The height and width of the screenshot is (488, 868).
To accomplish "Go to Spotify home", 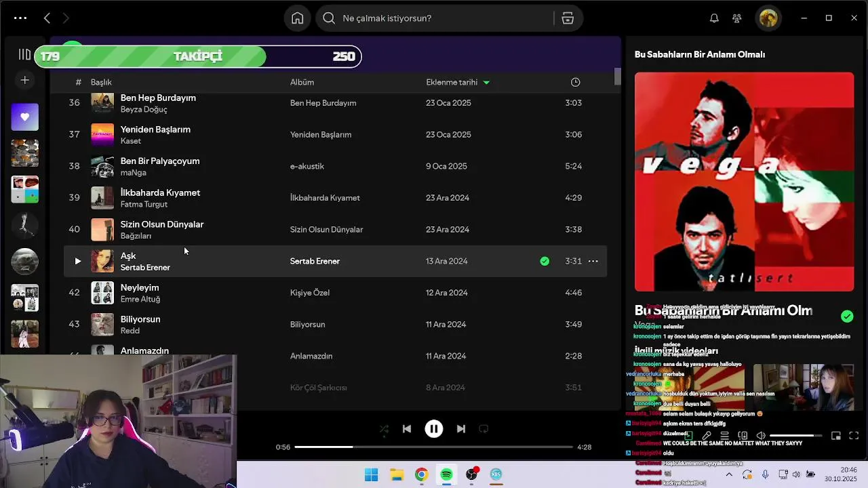I will 298,18.
